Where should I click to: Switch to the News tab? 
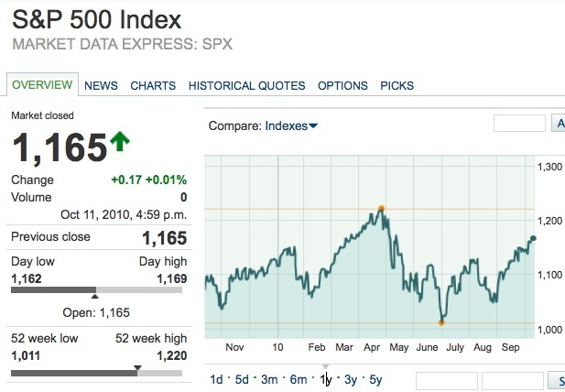[101, 86]
